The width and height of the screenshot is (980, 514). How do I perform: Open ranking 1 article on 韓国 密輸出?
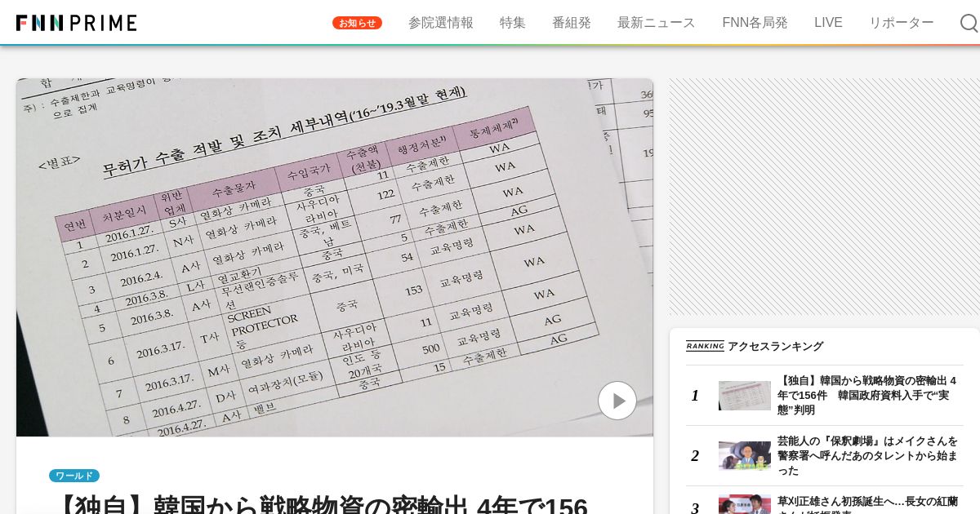click(867, 396)
